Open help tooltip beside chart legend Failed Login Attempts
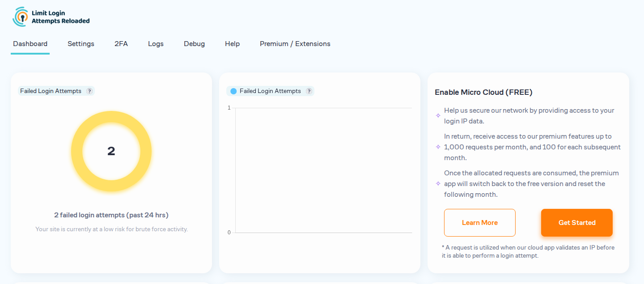Viewport: 644px width, 284px height. (309, 91)
